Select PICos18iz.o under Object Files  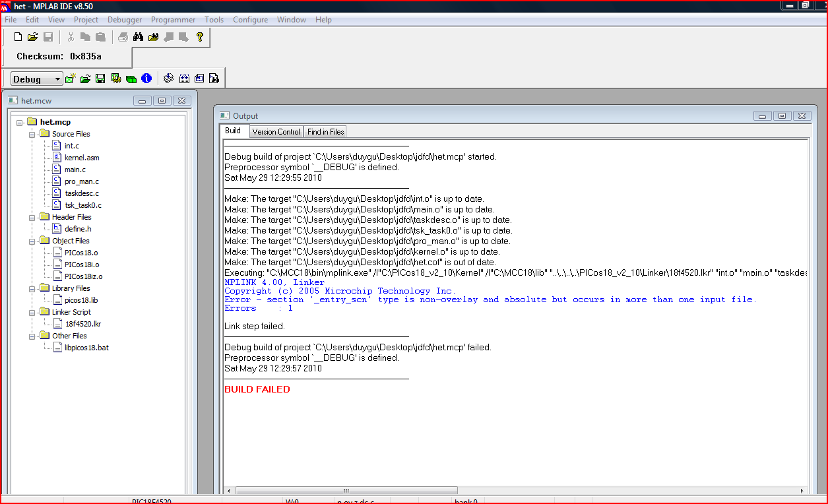[x=84, y=276]
